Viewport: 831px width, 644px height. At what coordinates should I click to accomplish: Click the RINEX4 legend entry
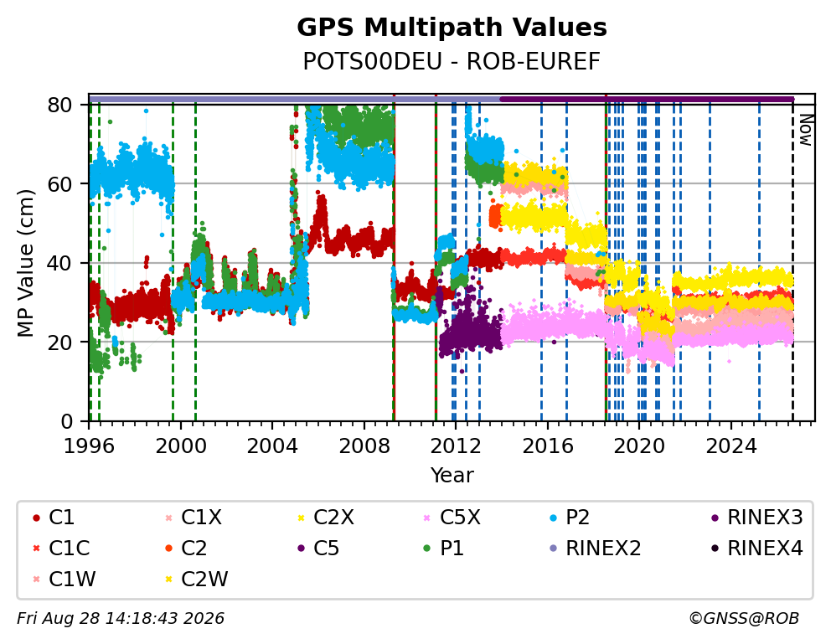(756, 549)
